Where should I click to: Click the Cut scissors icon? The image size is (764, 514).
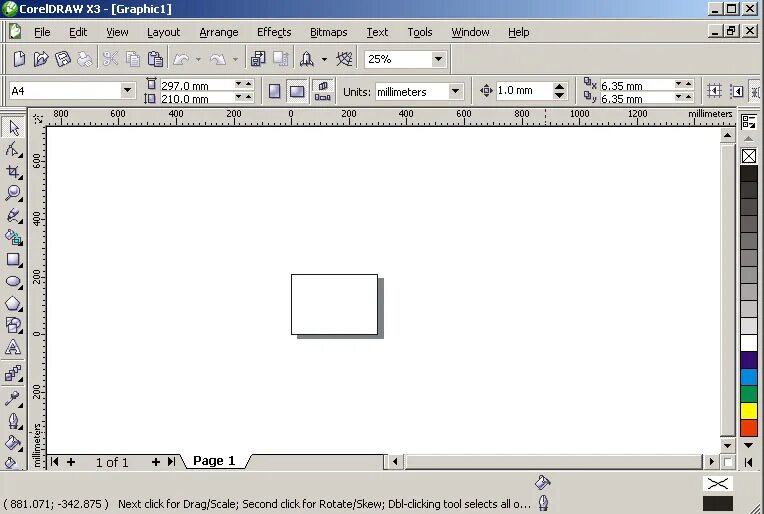click(x=110, y=59)
